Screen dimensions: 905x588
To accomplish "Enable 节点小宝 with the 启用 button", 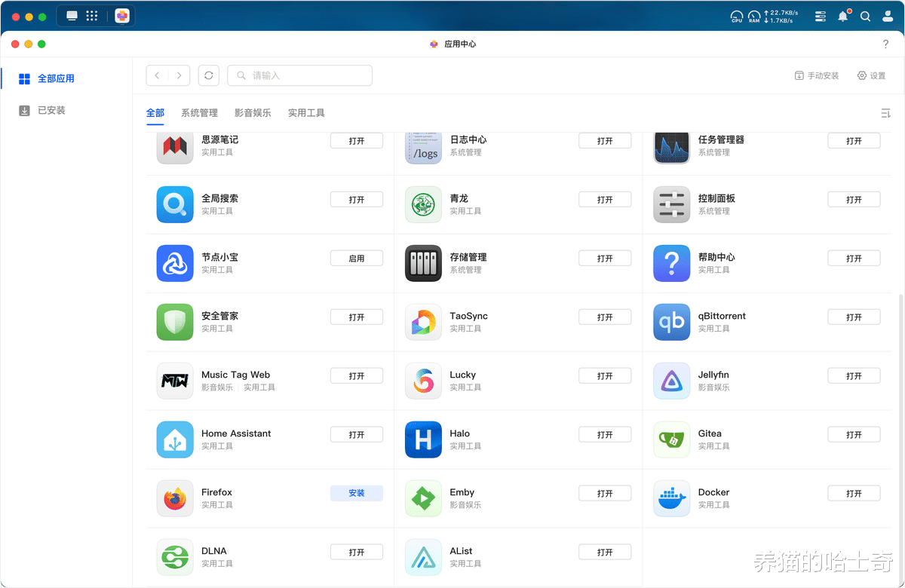I will [x=357, y=258].
